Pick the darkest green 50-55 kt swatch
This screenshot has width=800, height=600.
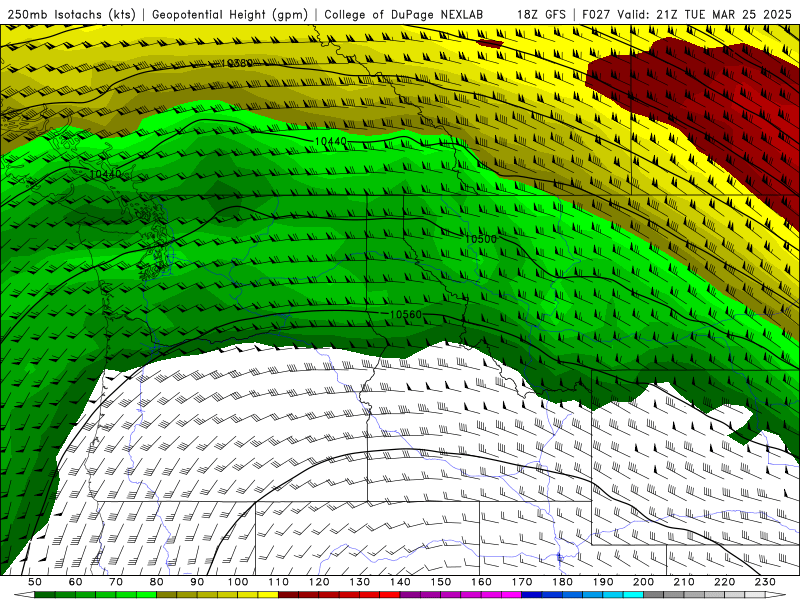44,594
